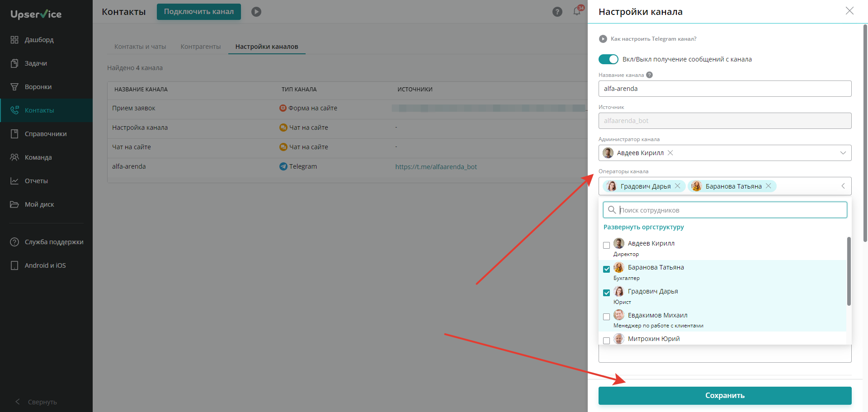Remove Баранова Татьяна operator chip

pyautogui.click(x=769, y=186)
